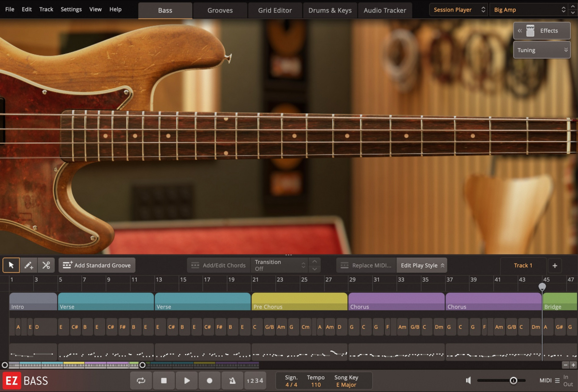This screenshot has width=578, height=392.
Task: Select the pencil note-drawing tool
Action: point(28,265)
